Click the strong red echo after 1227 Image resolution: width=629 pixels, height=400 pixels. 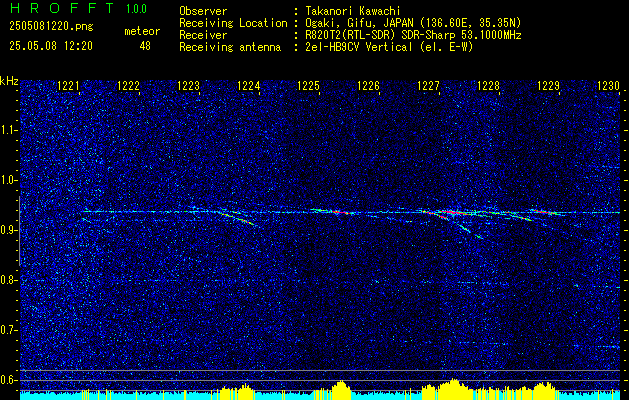(x=452, y=213)
